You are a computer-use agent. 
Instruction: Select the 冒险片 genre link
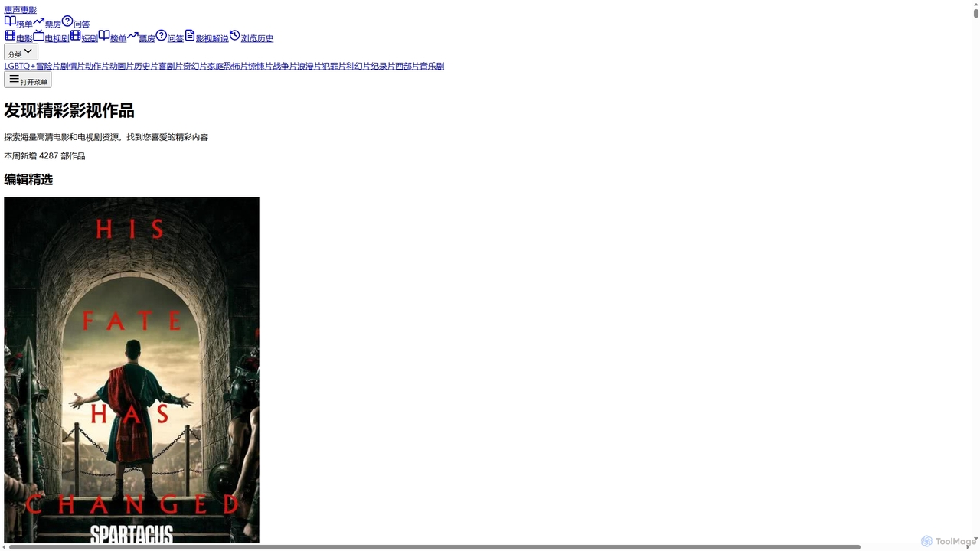point(48,66)
